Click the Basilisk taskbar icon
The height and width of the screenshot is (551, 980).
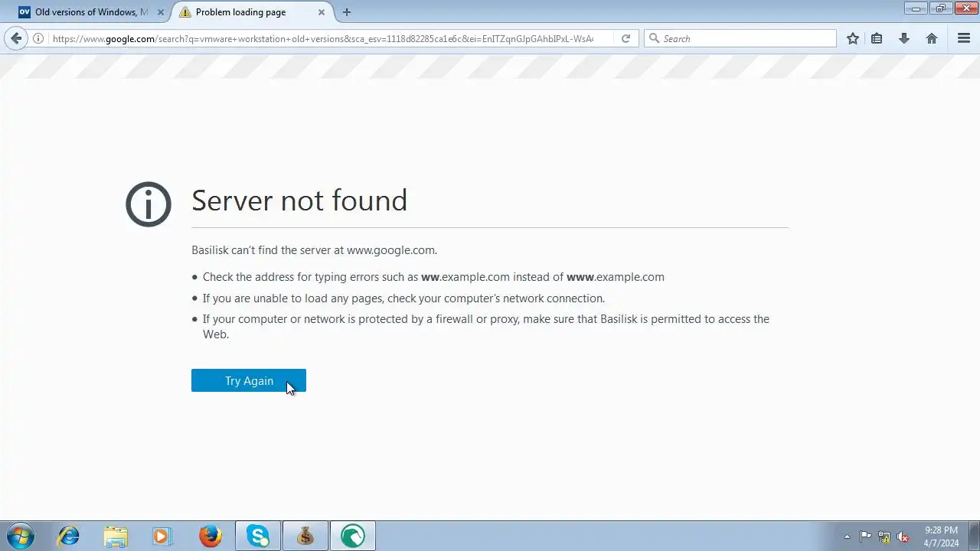coord(353,536)
